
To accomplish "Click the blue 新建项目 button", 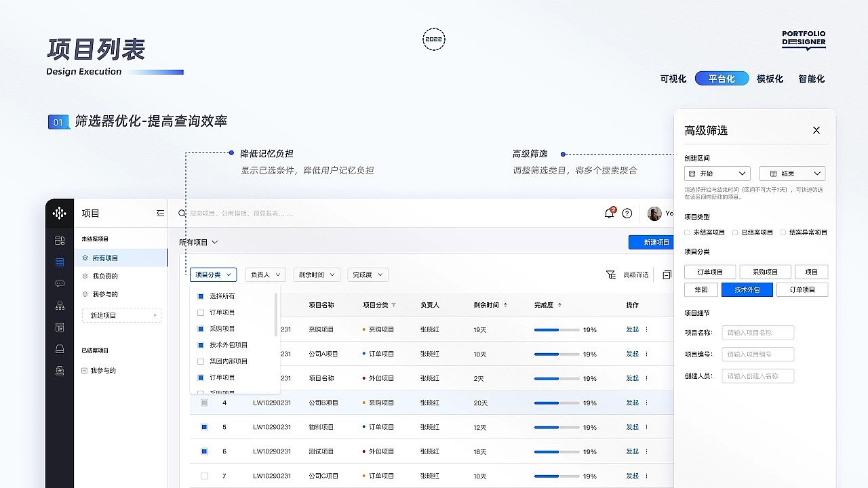I will click(x=651, y=242).
